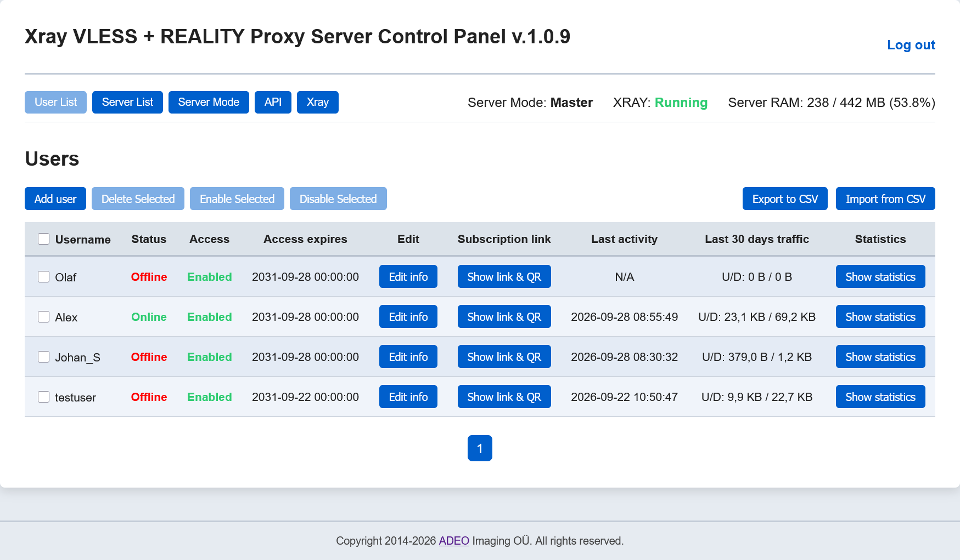Go to page 1 in pagination
The image size is (960, 560).
point(480,448)
